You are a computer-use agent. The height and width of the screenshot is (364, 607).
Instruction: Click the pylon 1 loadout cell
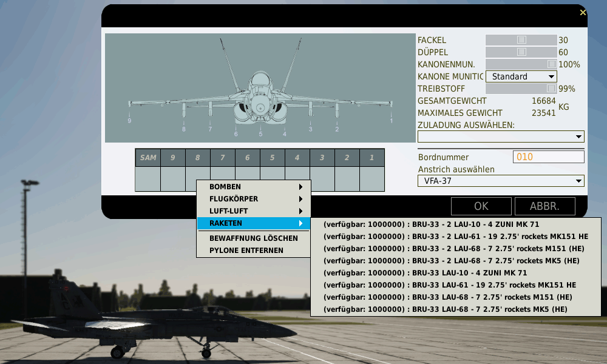click(371, 179)
